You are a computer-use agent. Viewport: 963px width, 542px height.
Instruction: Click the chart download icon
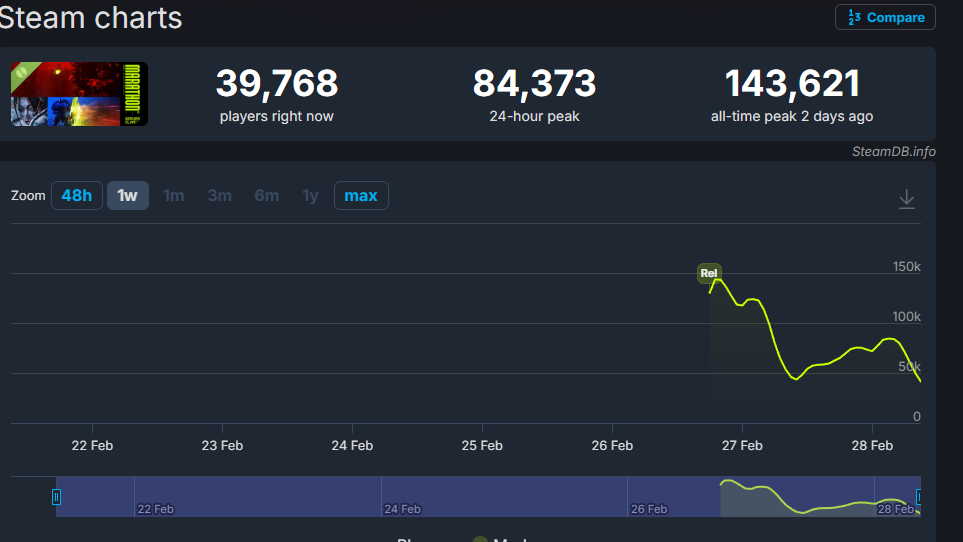click(906, 199)
